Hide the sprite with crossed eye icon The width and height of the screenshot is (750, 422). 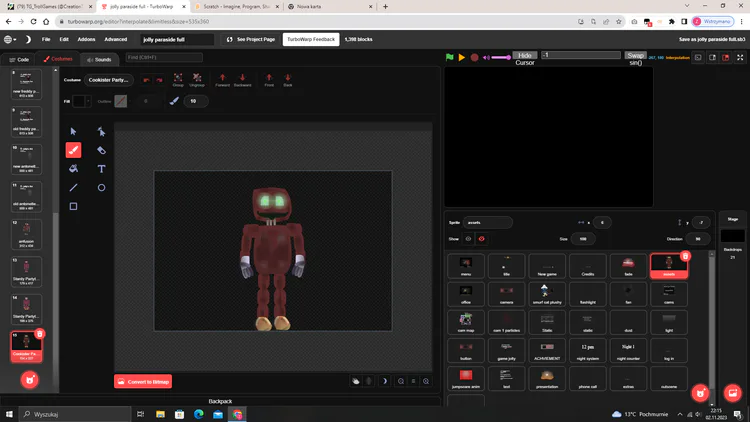click(481, 239)
